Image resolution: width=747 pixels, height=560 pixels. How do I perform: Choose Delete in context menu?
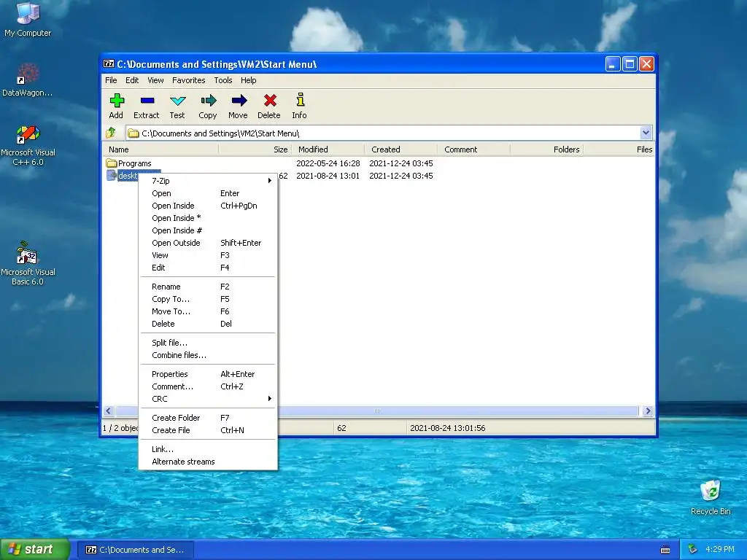tap(208, 324)
